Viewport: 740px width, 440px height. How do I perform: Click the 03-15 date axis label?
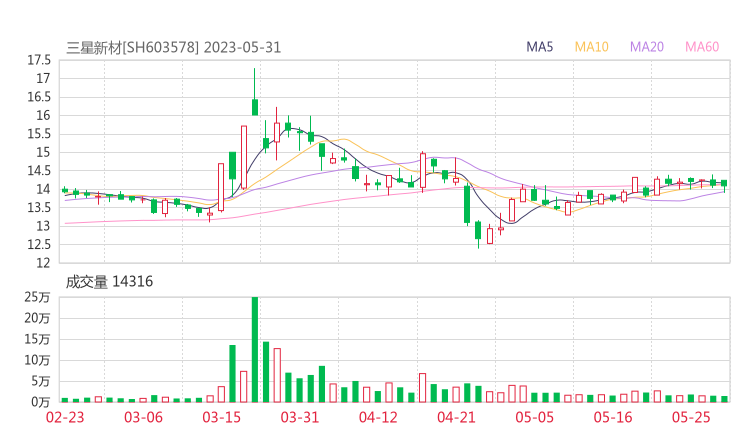point(221,417)
